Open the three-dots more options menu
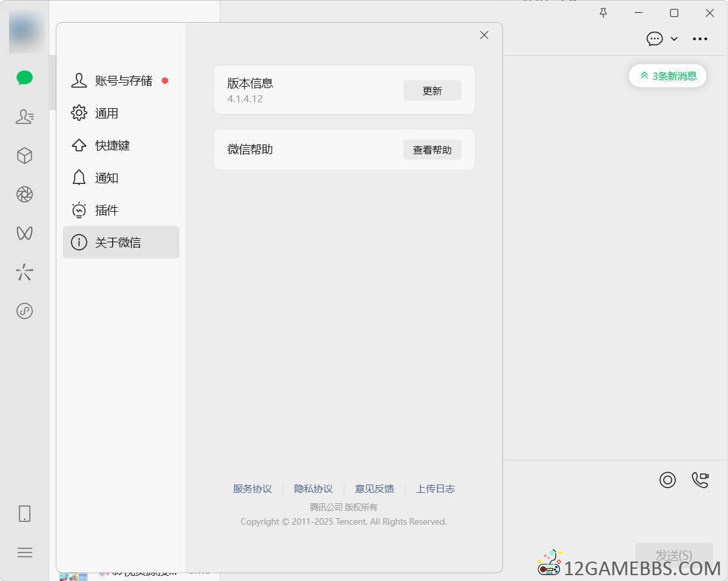This screenshot has height=581, width=728. click(700, 39)
